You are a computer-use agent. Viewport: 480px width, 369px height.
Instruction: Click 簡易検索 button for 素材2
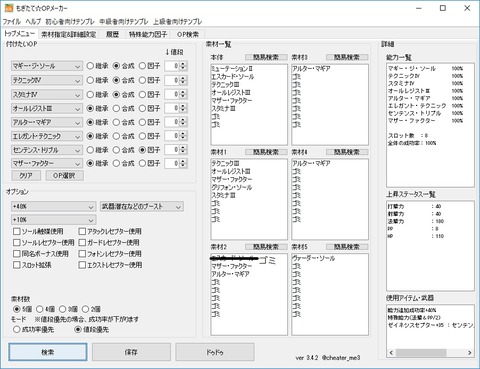point(266,247)
